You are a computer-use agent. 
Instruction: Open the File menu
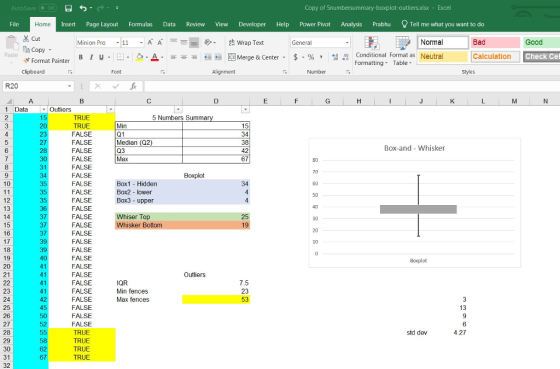click(14, 24)
